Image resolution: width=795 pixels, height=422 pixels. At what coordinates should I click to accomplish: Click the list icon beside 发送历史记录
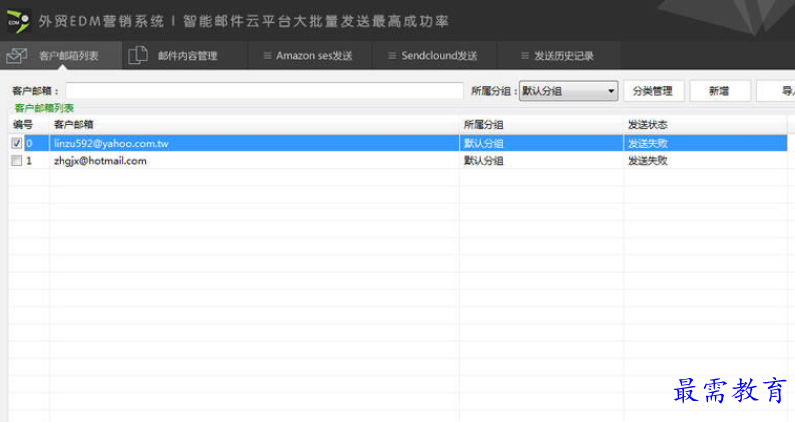(x=525, y=56)
